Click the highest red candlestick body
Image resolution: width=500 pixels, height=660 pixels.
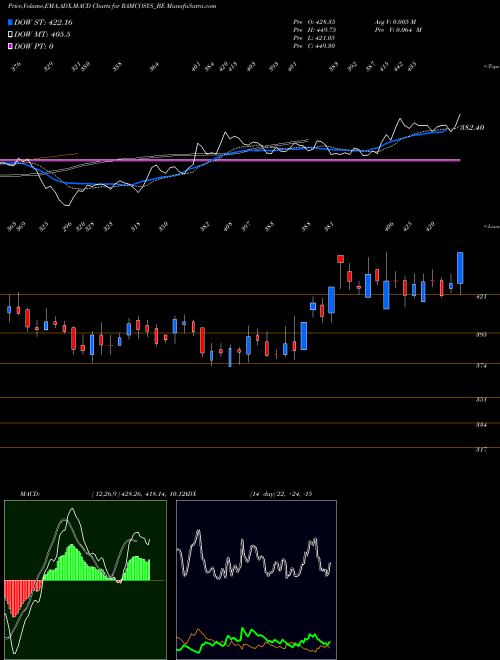pyautogui.click(x=340, y=259)
